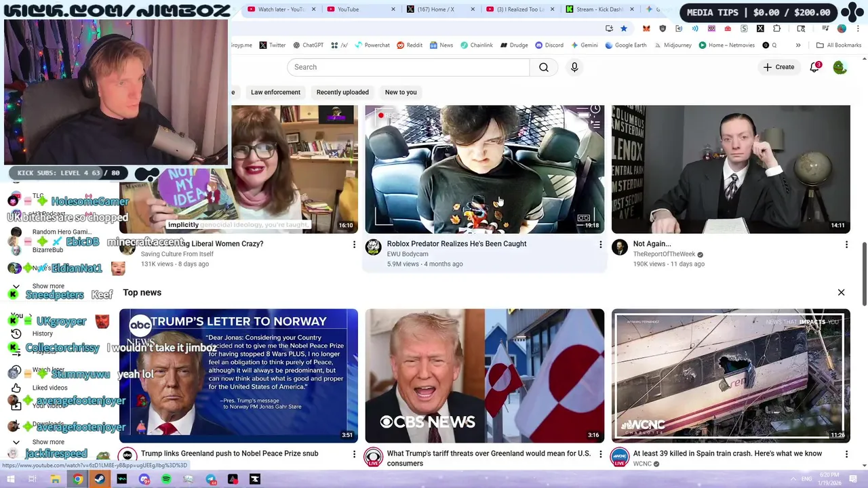Open the Twitter bookmark
868x488 pixels.
(x=272, y=45)
